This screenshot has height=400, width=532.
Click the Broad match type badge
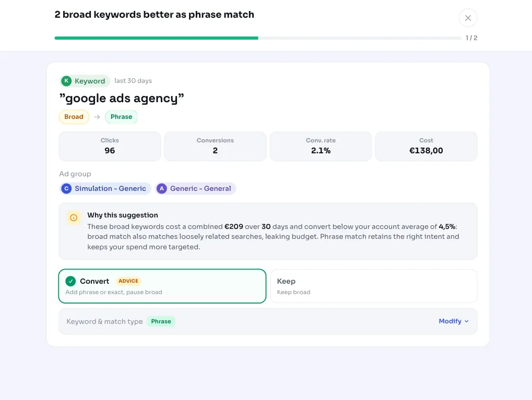(74, 117)
